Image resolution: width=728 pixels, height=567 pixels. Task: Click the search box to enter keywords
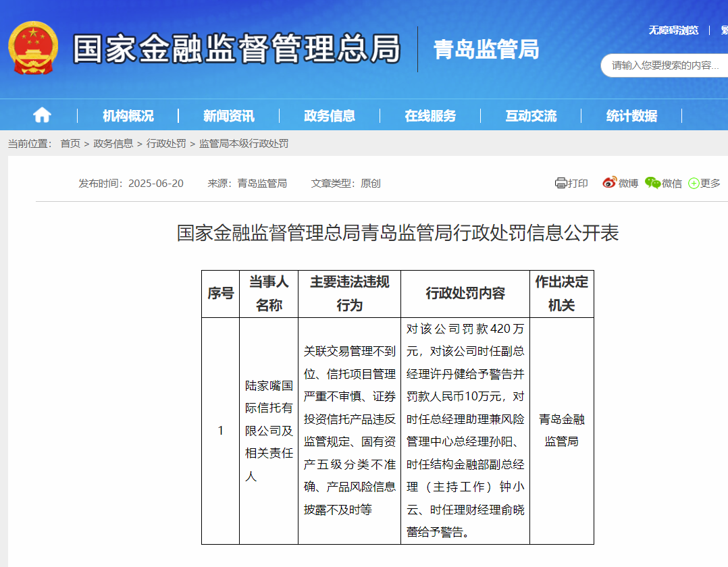[x=665, y=65]
